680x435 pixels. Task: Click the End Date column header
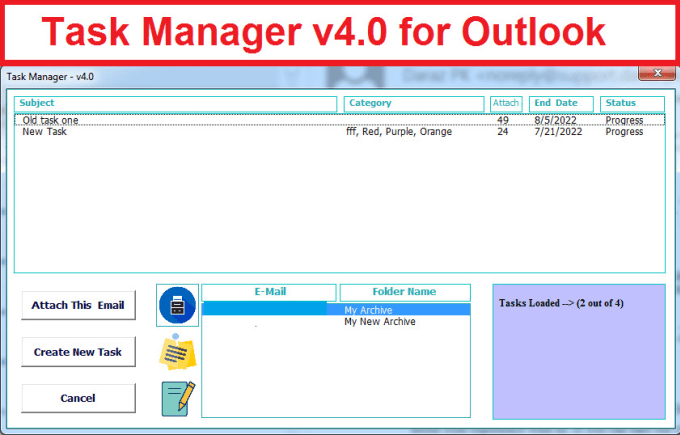pyautogui.click(x=561, y=104)
